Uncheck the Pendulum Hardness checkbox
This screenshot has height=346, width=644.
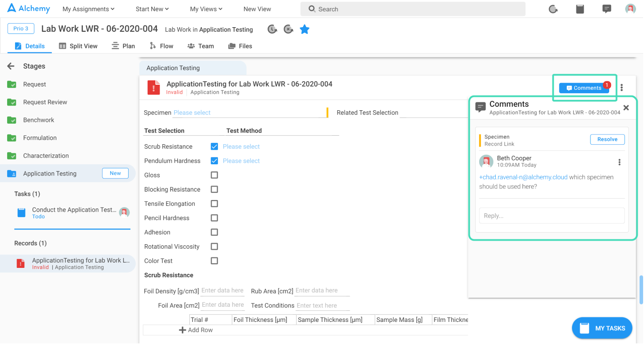(214, 161)
